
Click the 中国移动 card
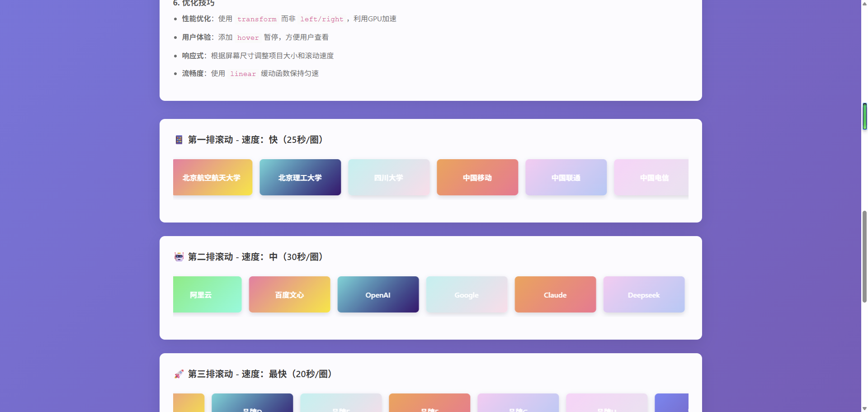point(477,177)
